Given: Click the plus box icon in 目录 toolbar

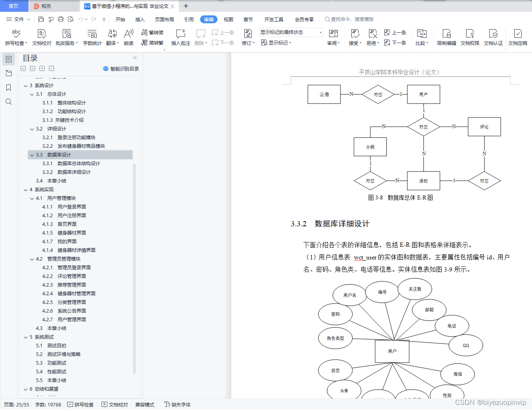Looking at the screenshot, I should tap(42, 68).
